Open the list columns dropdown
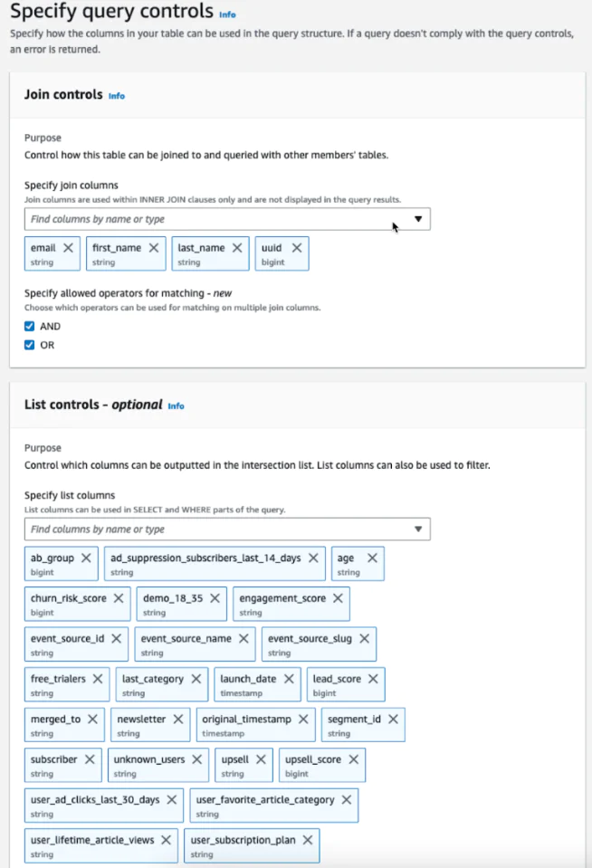This screenshot has height=868, width=592. click(417, 529)
